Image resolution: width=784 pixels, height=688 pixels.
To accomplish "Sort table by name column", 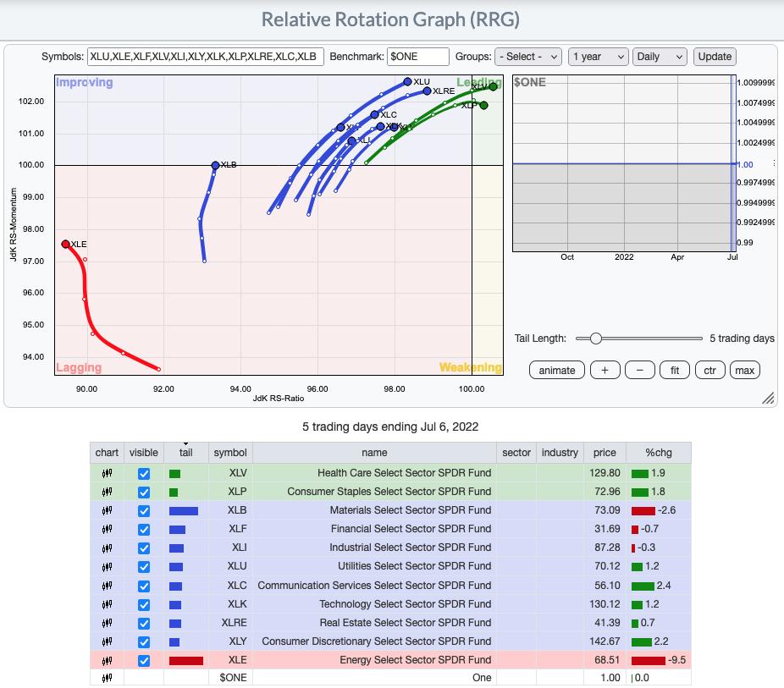I will click(x=374, y=453).
